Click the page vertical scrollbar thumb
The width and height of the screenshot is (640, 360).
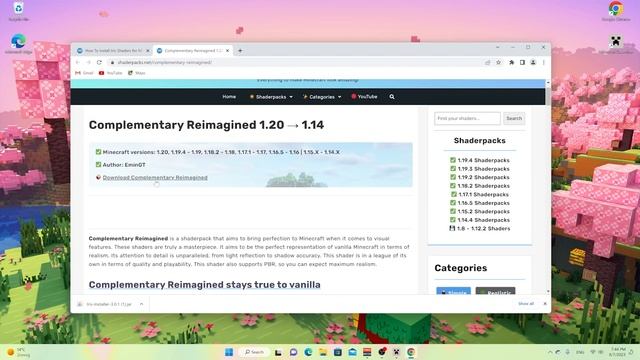click(548, 96)
